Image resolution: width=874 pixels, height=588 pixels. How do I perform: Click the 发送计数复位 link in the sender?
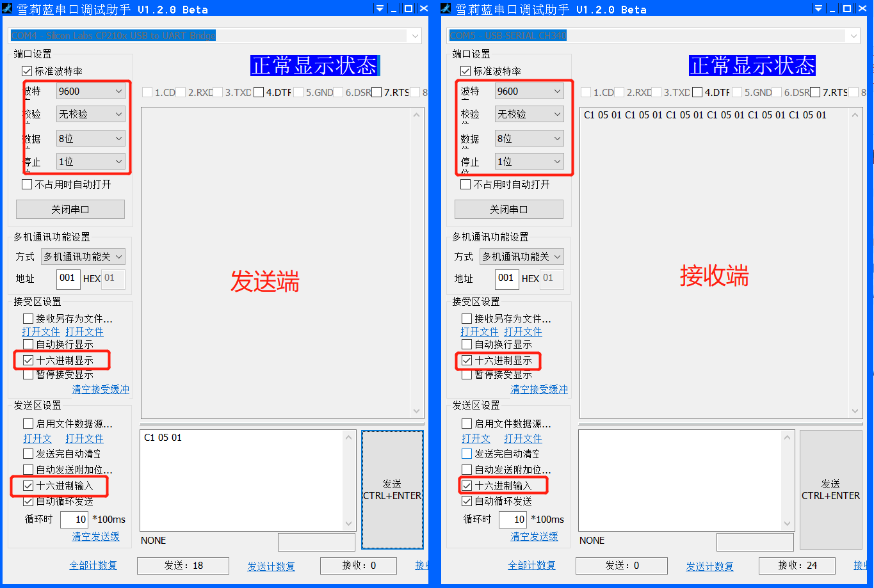271,565
